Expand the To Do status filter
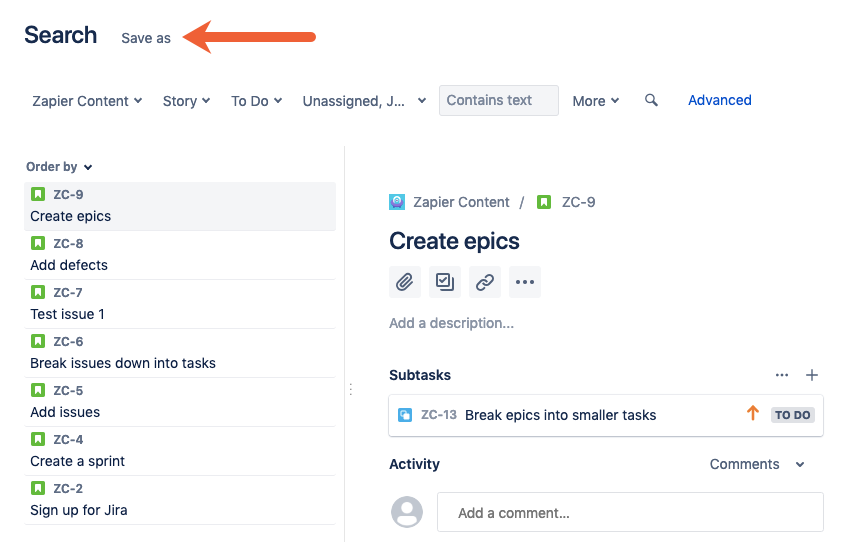This screenshot has height=542, width=851. 256,101
